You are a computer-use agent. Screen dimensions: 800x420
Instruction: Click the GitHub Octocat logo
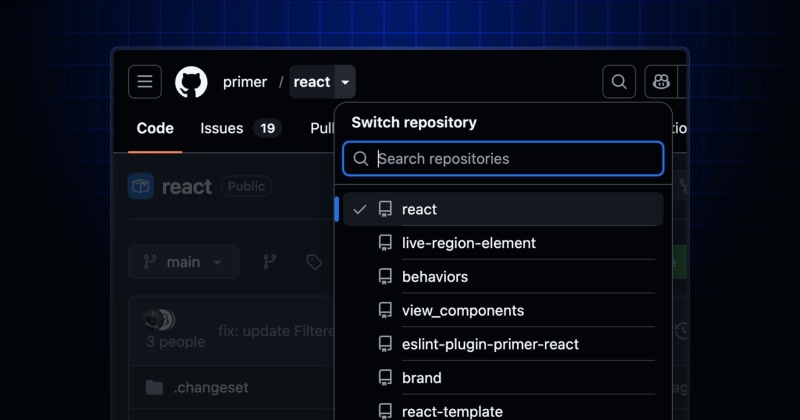coord(191,82)
